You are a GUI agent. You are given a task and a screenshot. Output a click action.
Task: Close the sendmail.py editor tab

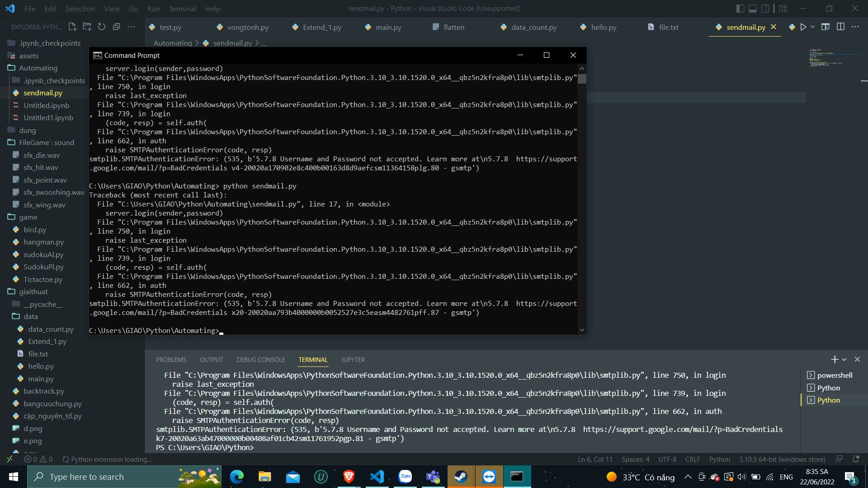[774, 27]
